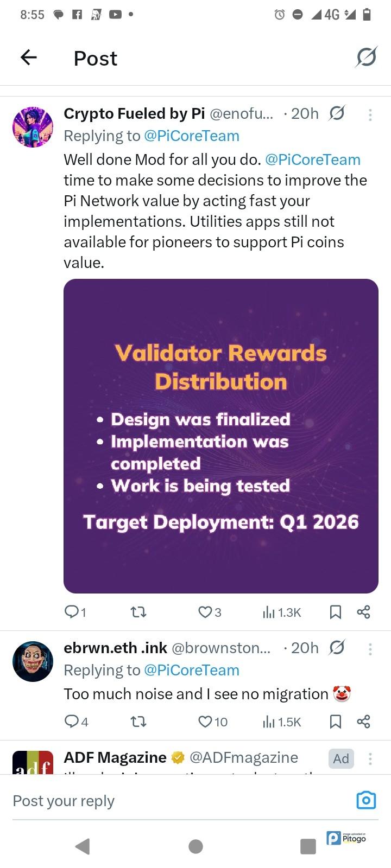Open @PiCoreTeam mention in the post text

312,159
